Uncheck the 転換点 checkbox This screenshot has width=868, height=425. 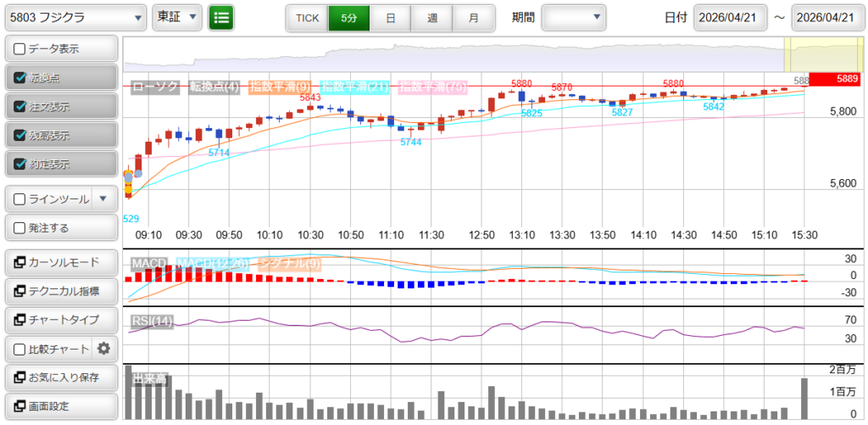coord(20,78)
